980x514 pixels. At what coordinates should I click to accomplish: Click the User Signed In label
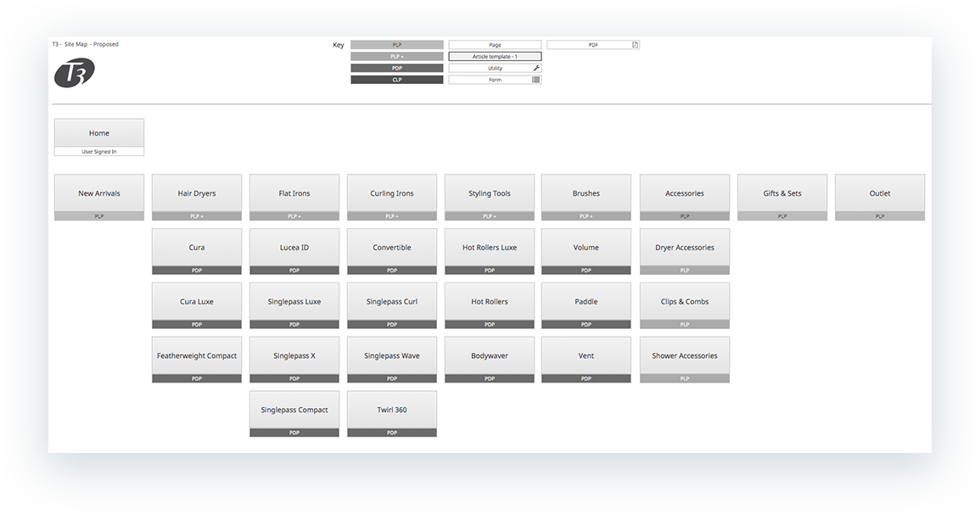98,150
